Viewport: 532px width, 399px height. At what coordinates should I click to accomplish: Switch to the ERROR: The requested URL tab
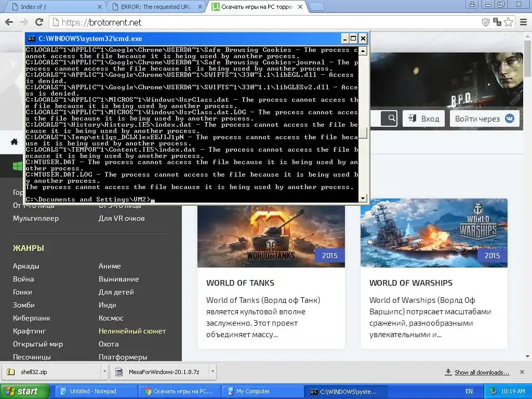156,7
